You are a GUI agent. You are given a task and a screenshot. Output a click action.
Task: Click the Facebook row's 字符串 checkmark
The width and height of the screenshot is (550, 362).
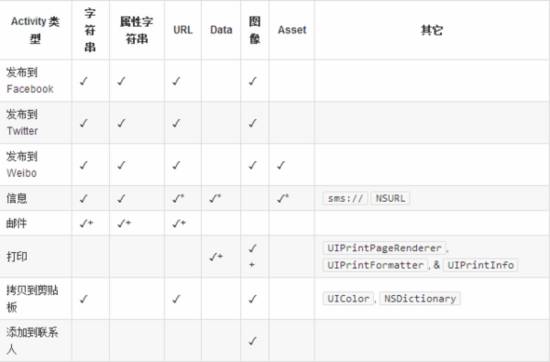[83, 81]
